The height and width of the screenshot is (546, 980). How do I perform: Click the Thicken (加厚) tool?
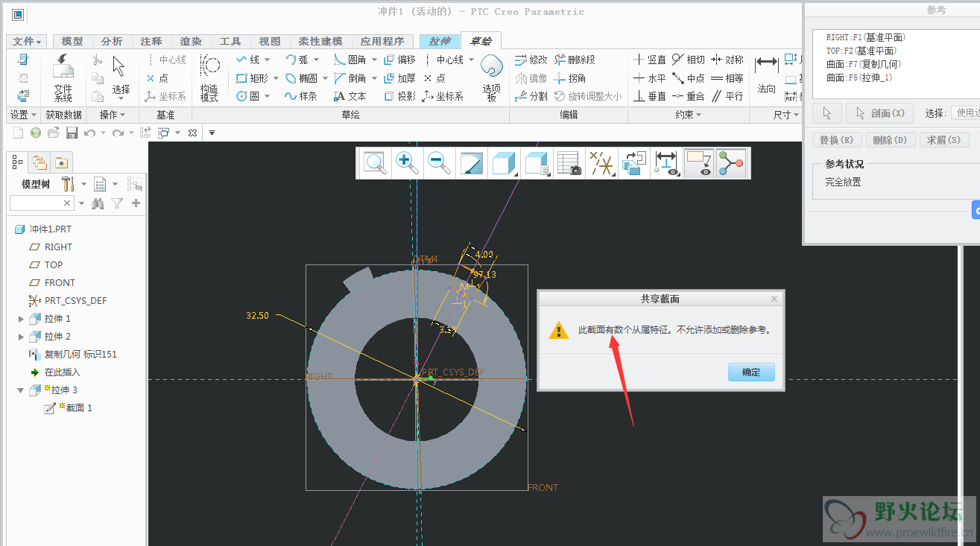pos(399,78)
